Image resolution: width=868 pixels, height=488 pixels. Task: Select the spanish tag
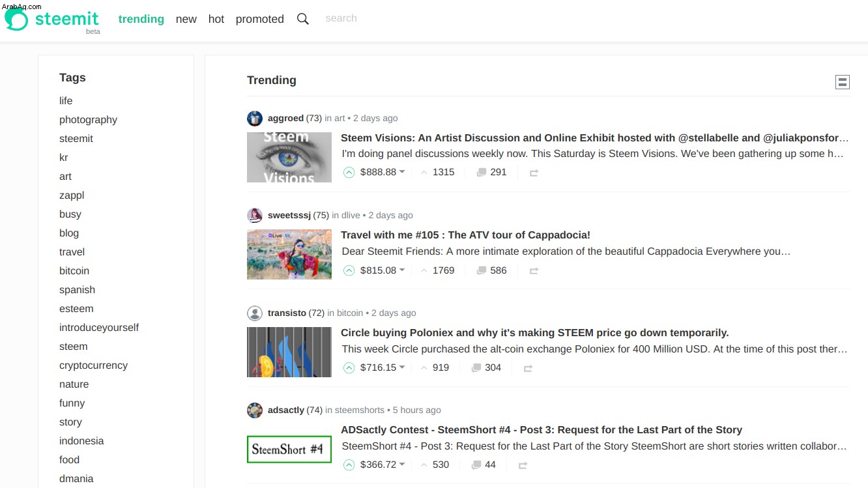click(x=77, y=290)
